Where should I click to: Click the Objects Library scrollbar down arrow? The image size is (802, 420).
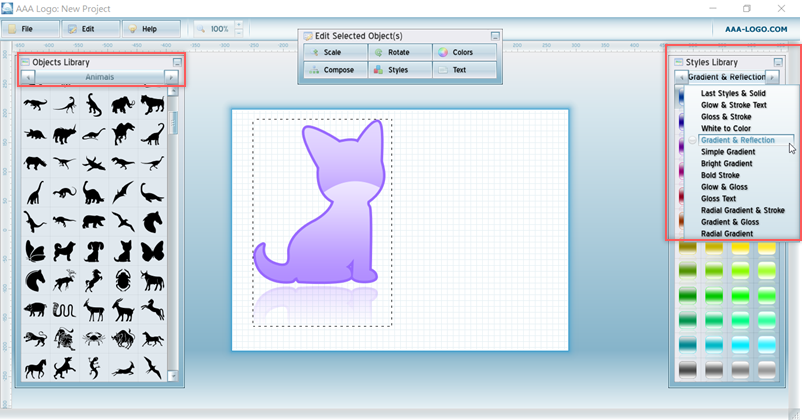pos(173,376)
